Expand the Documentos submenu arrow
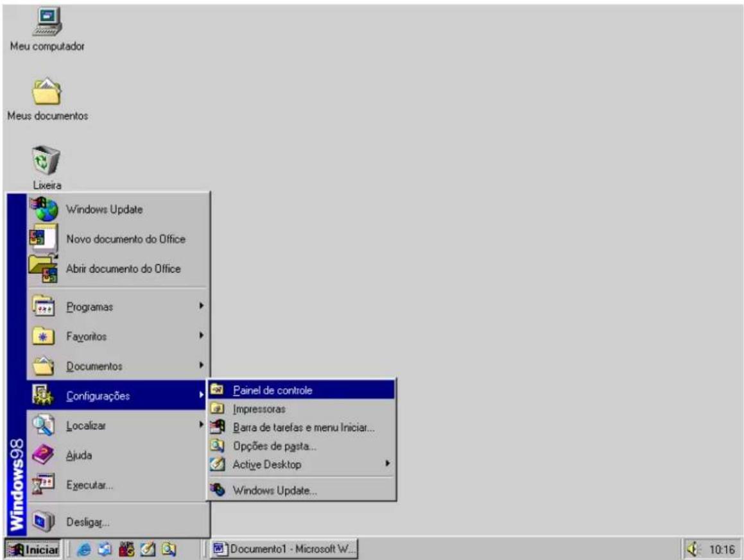Image resolution: width=744 pixels, height=560 pixels. point(201,366)
